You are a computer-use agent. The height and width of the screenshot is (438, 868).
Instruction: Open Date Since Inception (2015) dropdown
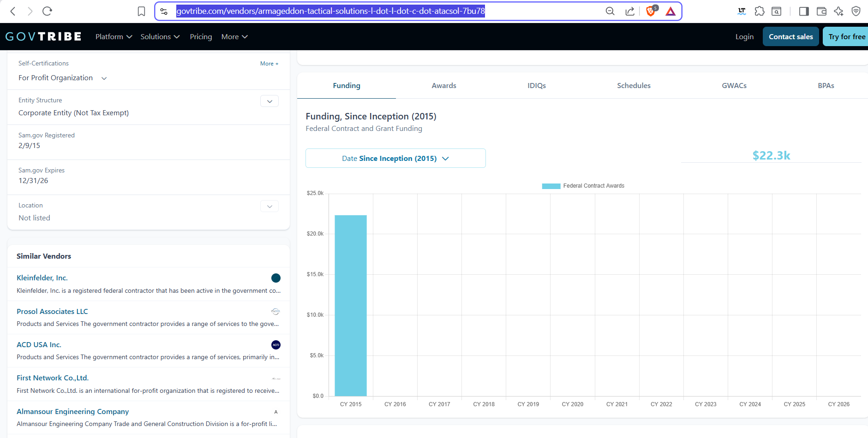click(395, 158)
